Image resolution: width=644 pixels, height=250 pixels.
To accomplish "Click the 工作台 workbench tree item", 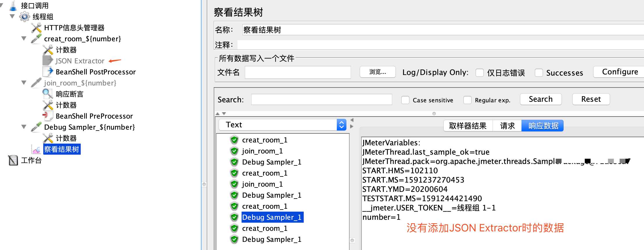I will [x=31, y=160].
